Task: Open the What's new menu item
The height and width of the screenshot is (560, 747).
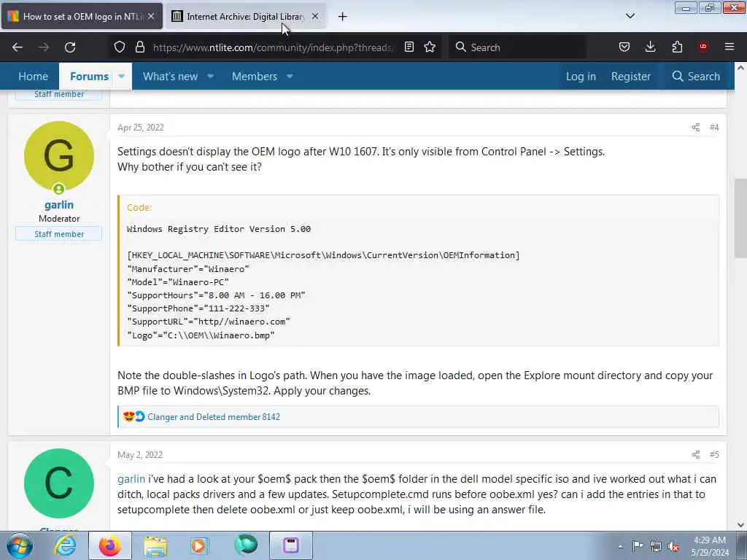Action: (x=170, y=76)
